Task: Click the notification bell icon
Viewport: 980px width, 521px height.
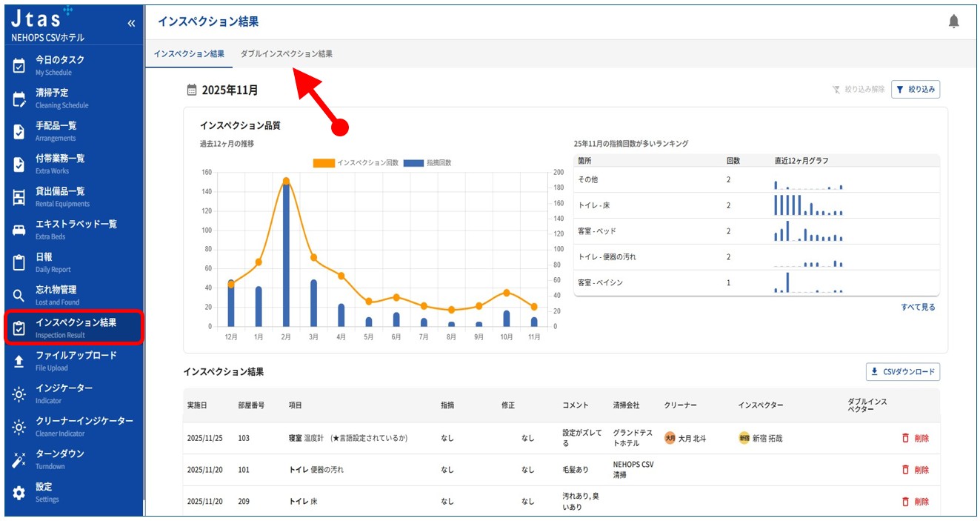Action: (953, 22)
